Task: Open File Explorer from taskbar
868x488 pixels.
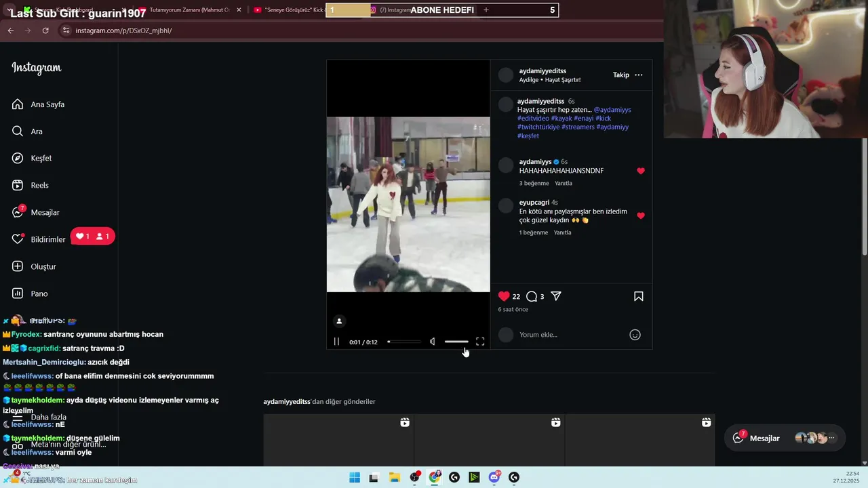Action: coord(394,477)
